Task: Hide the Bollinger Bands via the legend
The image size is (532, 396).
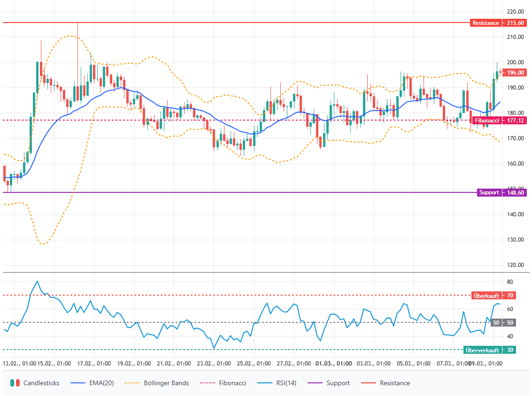Action: 157,383
